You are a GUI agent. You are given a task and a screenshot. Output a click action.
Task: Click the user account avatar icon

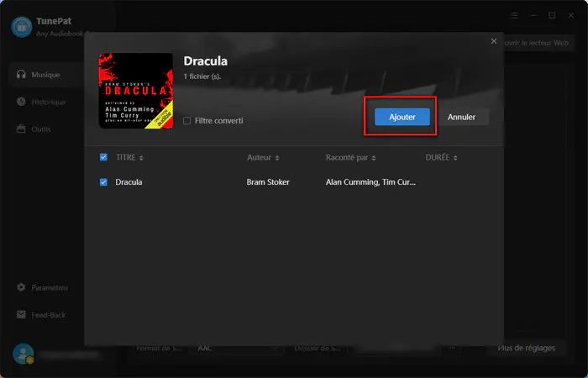[x=24, y=354]
